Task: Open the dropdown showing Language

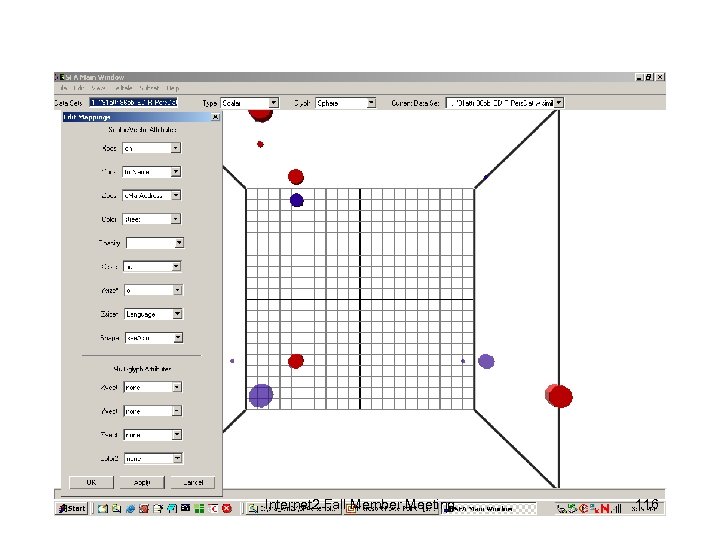Action: [x=177, y=314]
